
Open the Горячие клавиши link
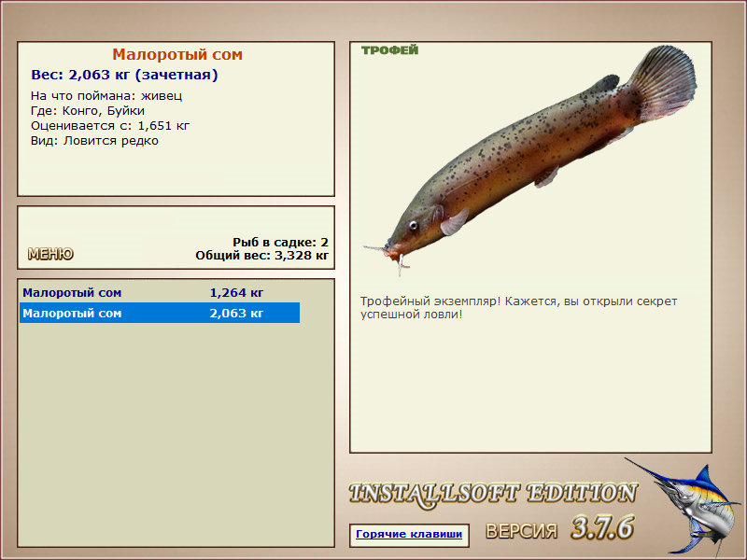[x=409, y=534]
